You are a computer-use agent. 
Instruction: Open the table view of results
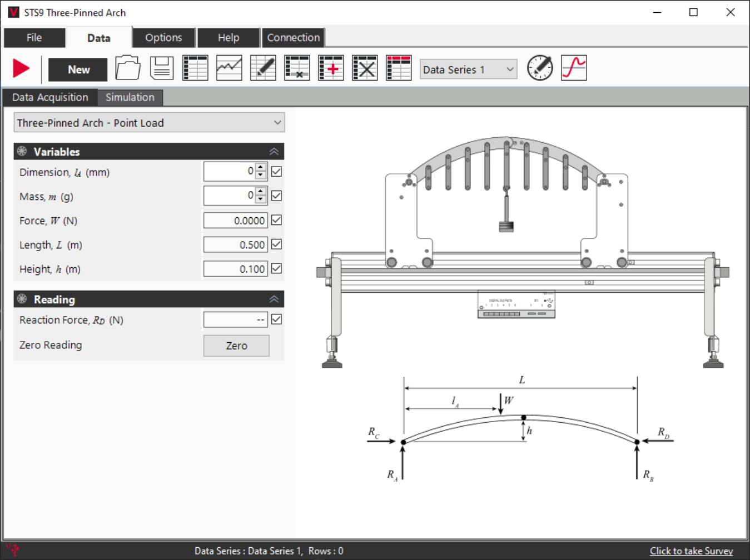click(195, 68)
